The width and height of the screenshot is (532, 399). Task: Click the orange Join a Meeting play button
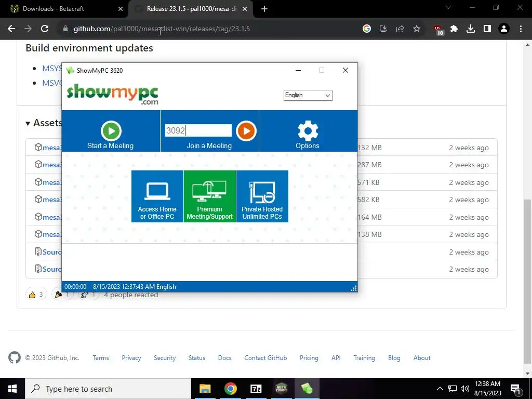[x=246, y=130]
